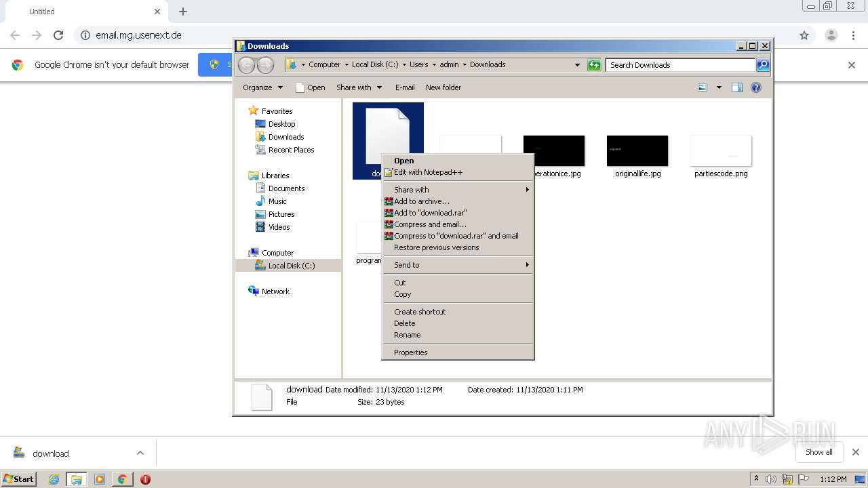This screenshot has height=488, width=868.
Task: Click toolbar Open button
Action: [x=311, y=87]
